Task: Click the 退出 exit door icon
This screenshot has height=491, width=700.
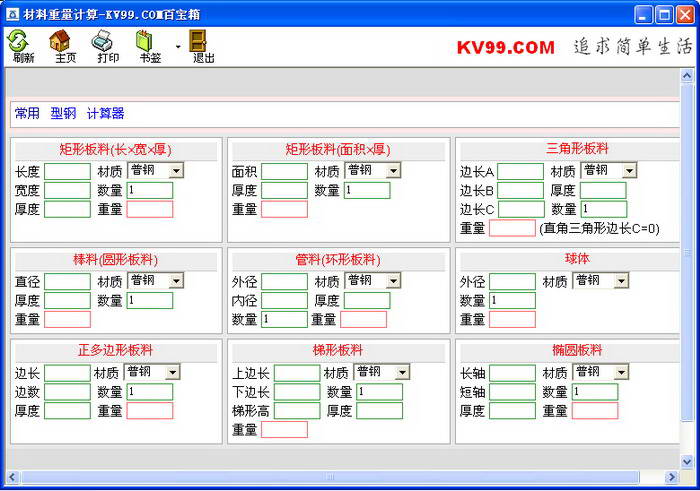Action: point(202,46)
